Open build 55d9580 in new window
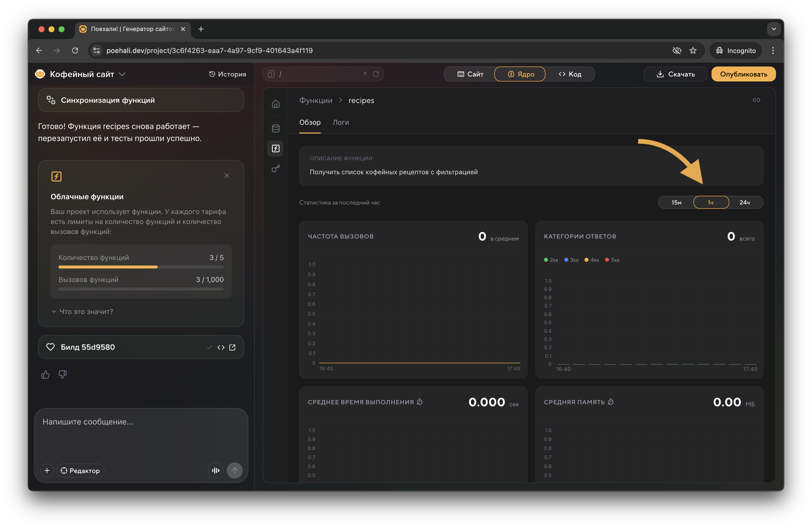The height and width of the screenshot is (528, 812). click(232, 347)
